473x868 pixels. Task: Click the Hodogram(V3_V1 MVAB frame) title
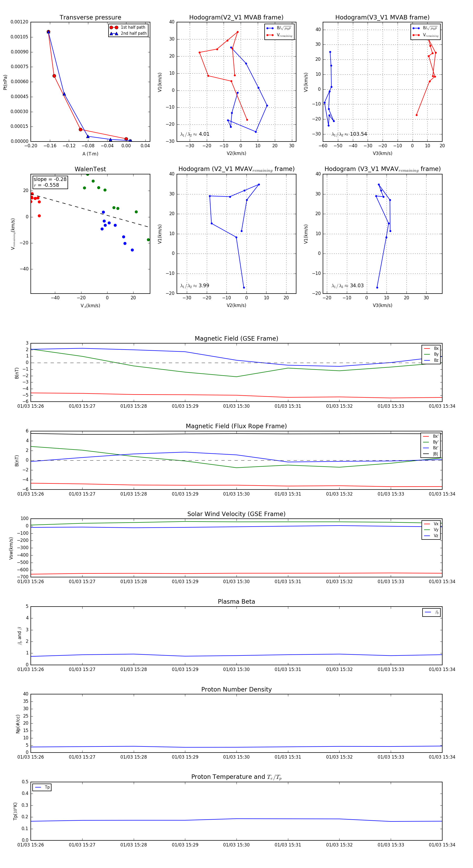pyautogui.click(x=382, y=18)
